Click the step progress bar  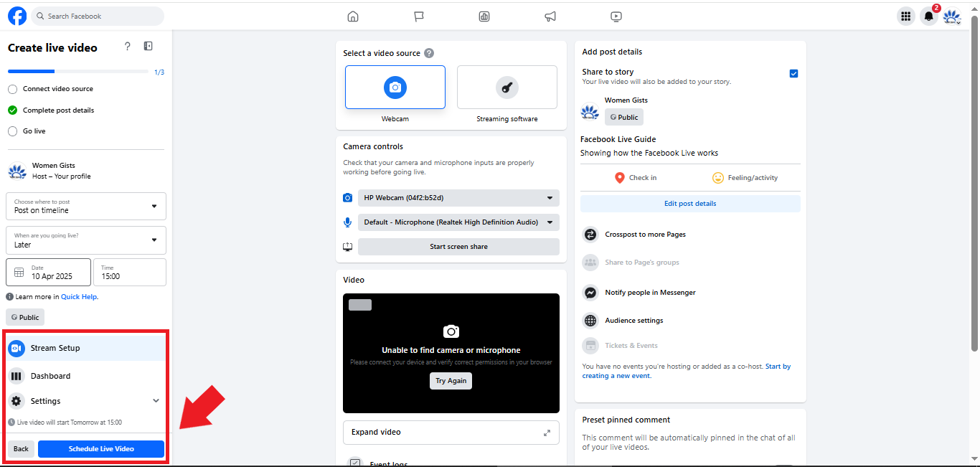[x=79, y=72]
